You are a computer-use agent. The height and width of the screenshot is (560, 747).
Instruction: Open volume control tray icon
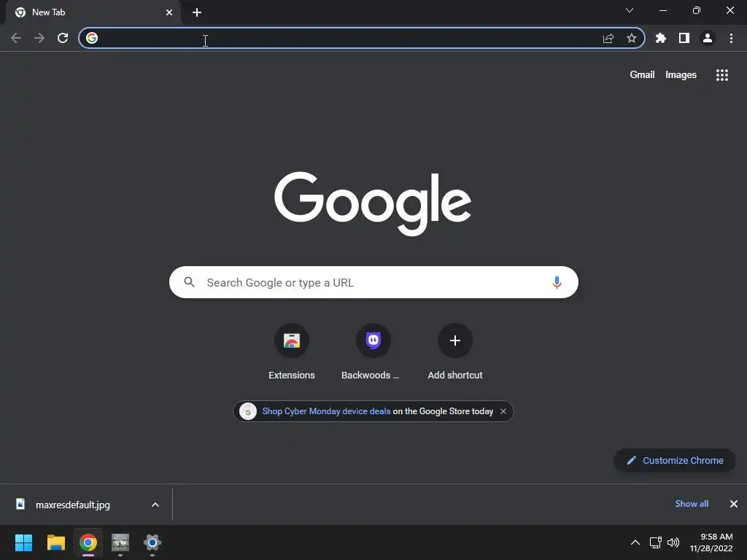coord(673,542)
